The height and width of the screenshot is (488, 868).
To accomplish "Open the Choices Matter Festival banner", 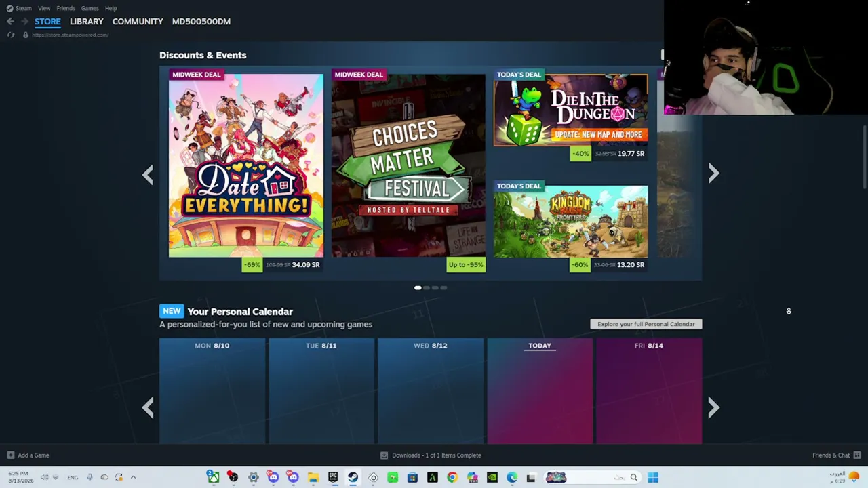I will click(408, 165).
